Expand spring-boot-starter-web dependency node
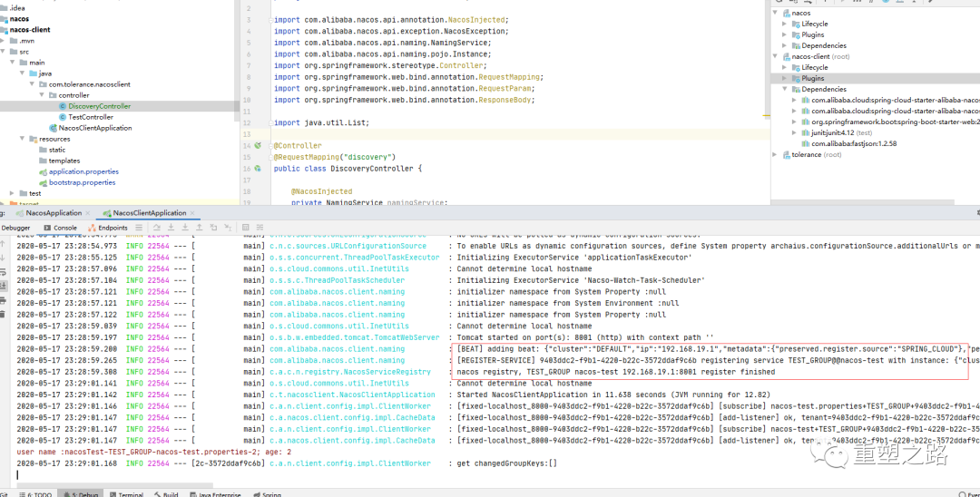Viewport: 980px width, 497px height. click(795, 122)
